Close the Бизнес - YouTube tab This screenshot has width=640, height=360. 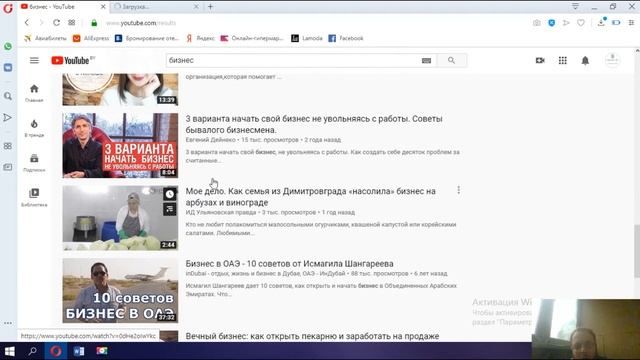coord(103,7)
